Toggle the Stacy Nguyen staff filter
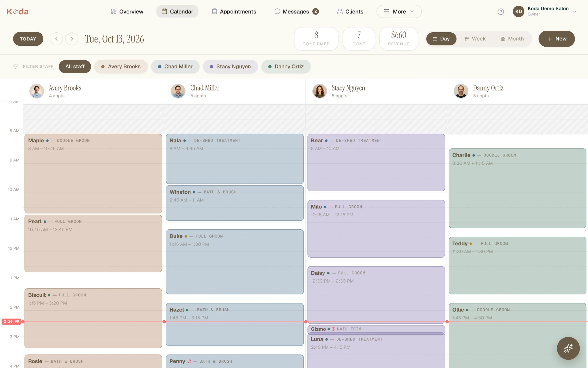 click(230, 66)
